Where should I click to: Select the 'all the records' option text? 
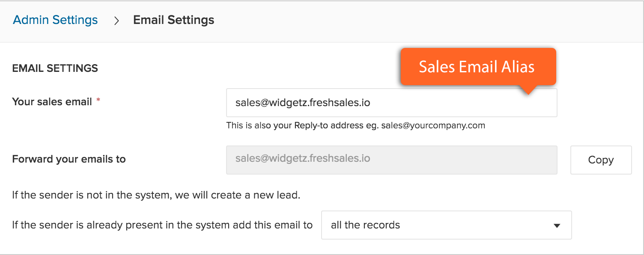pos(365,225)
